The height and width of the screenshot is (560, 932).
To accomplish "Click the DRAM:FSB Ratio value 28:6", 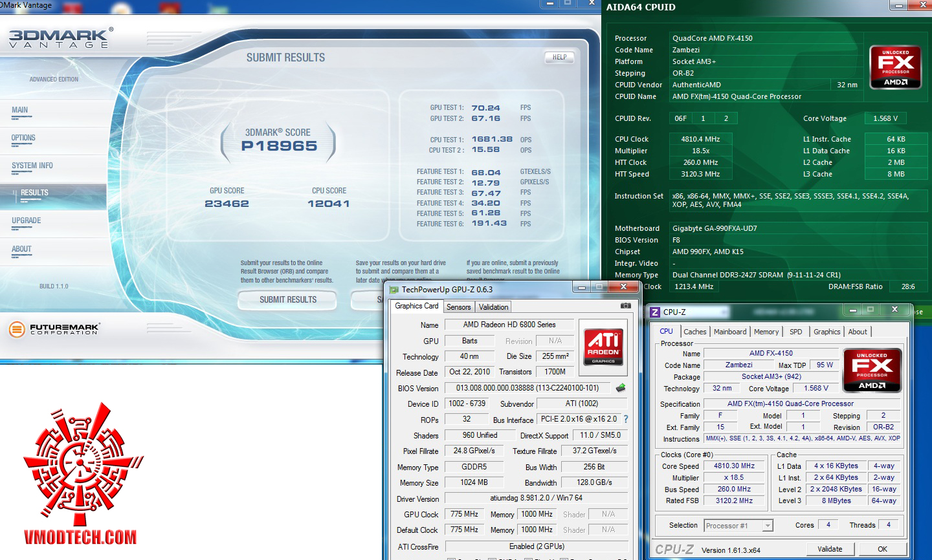I will point(908,286).
